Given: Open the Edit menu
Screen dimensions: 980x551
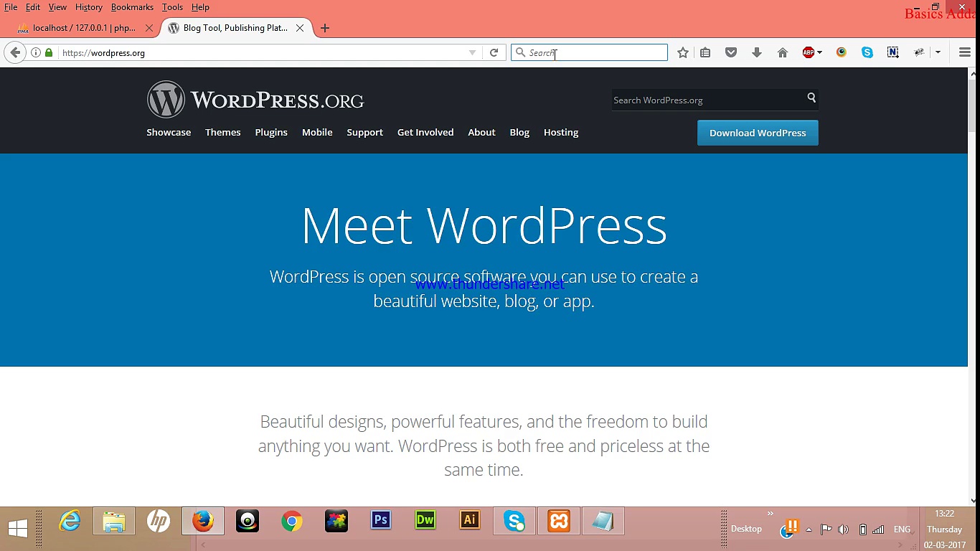Looking at the screenshot, I should (33, 7).
